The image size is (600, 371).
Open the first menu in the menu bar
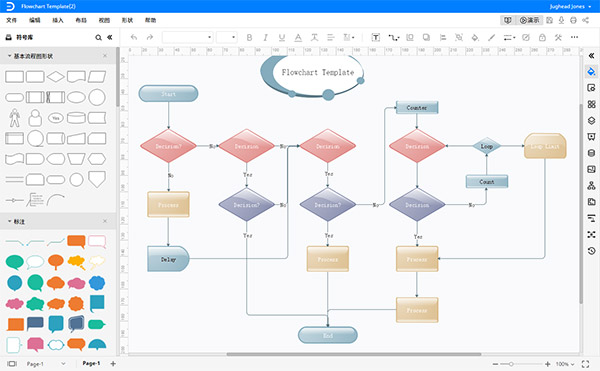[11, 20]
